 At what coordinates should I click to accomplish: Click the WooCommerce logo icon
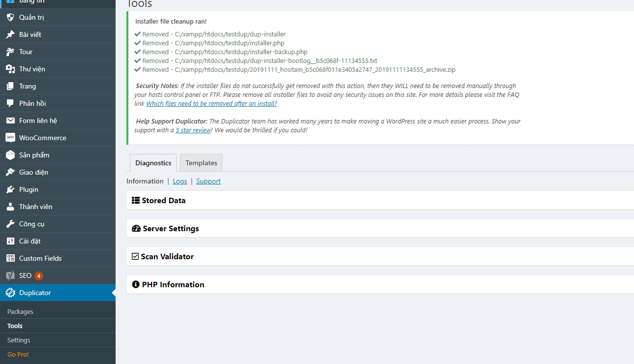coord(10,138)
